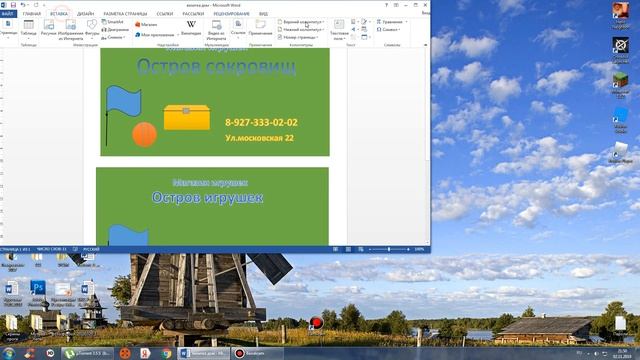This screenshot has width=640, height=360.
Task: Click the Примечание comment icon
Action: (260, 28)
